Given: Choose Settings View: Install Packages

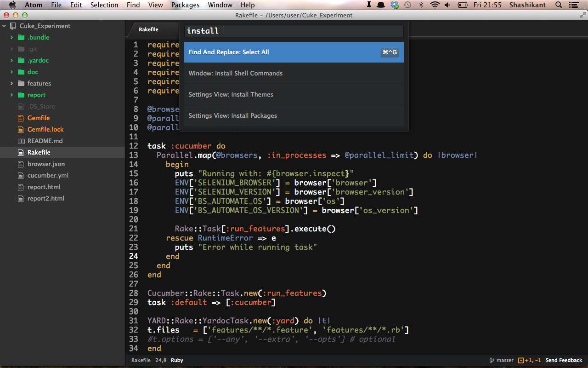Looking at the screenshot, I should tap(294, 115).
